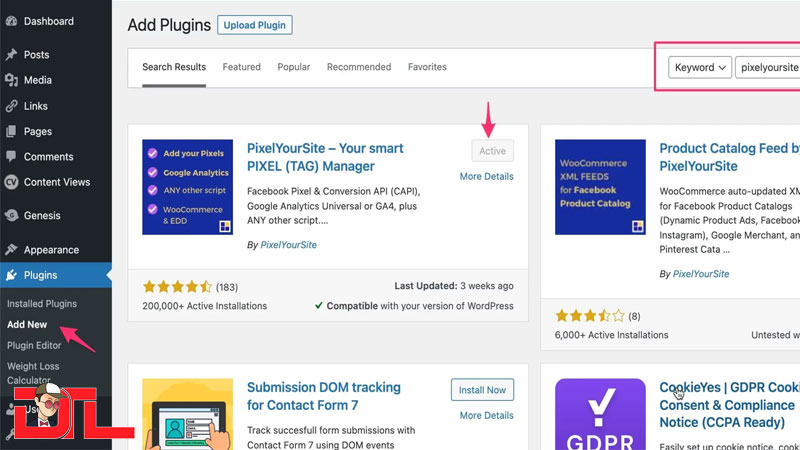Switch to the Search Results tab
This screenshot has height=450, width=800.
(x=174, y=67)
